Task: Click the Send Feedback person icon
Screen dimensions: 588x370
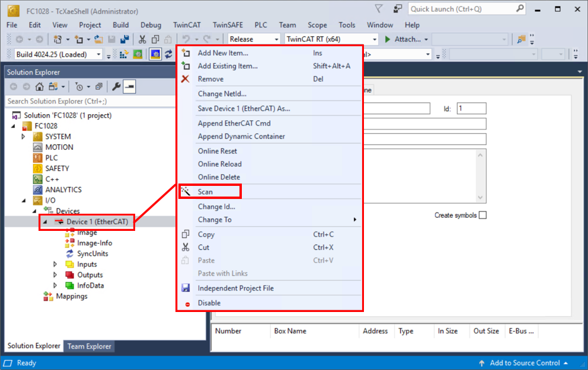Action: [398, 9]
